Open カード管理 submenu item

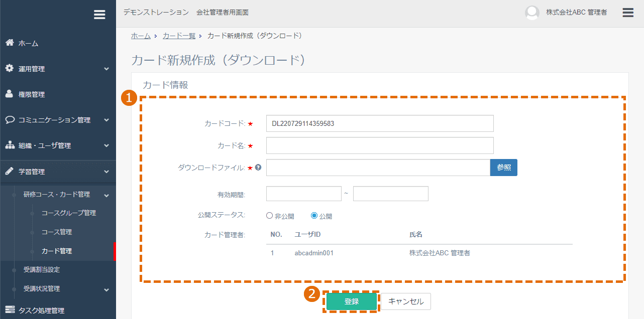pyautogui.click(x=57, y=251)
